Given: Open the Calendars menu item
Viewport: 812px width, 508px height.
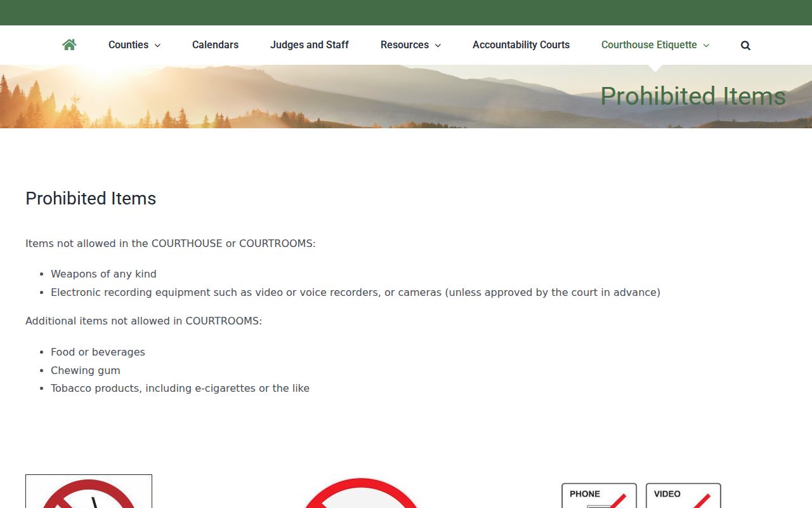Looking at the screenshot, I should (x=215, y=44).
